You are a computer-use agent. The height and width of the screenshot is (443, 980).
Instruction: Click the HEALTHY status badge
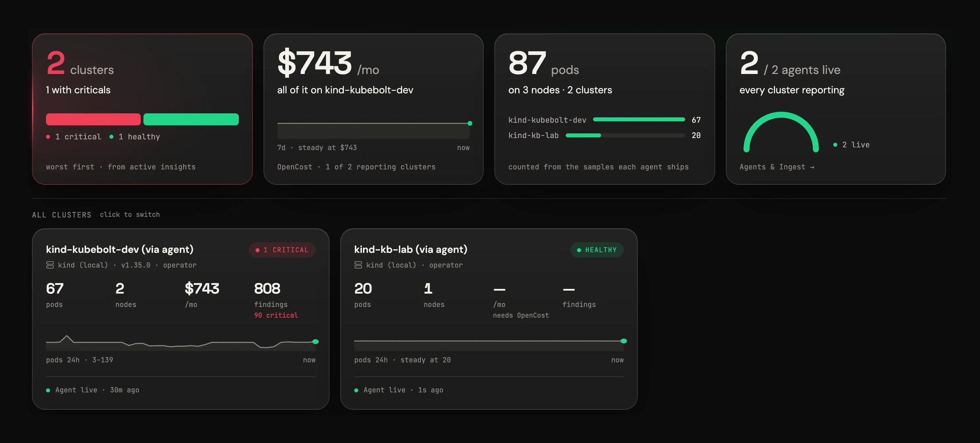pos(597,250)
